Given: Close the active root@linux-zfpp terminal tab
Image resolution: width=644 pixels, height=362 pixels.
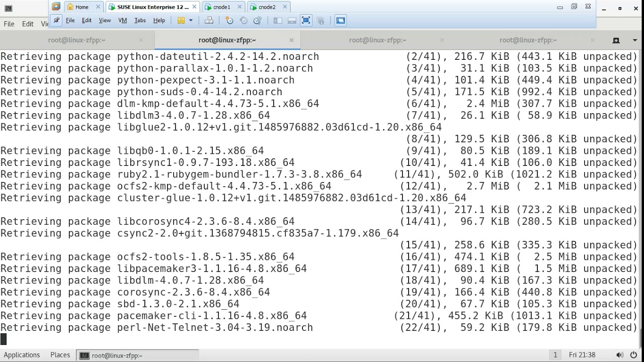Looking at the screenshot, I should (x=291, y=40).
